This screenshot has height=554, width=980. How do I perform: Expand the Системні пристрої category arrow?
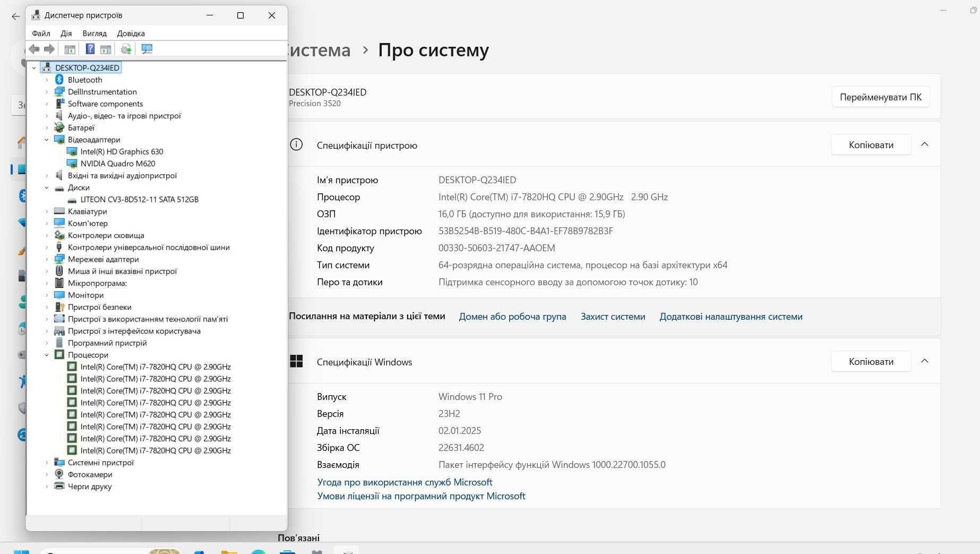coord(47,462)
